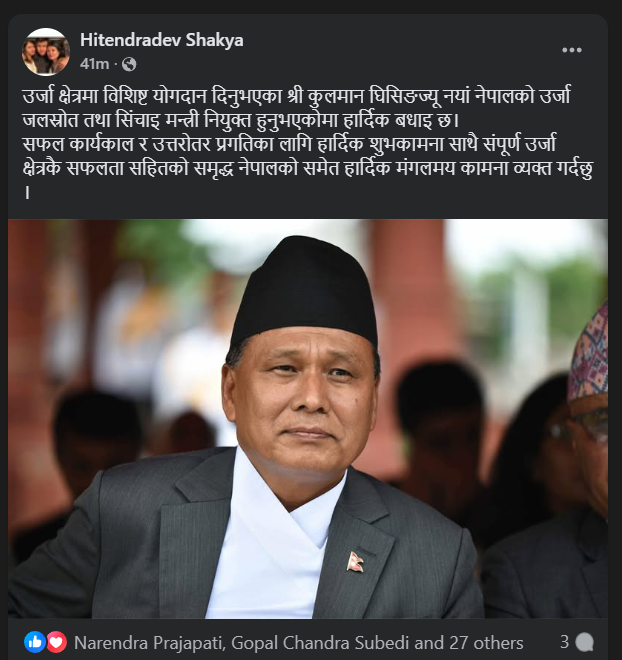Click the blue thumbs-up reaction icon
This screenshot has height=660, width=622.
pyautogui.click(x=35, y=642)
